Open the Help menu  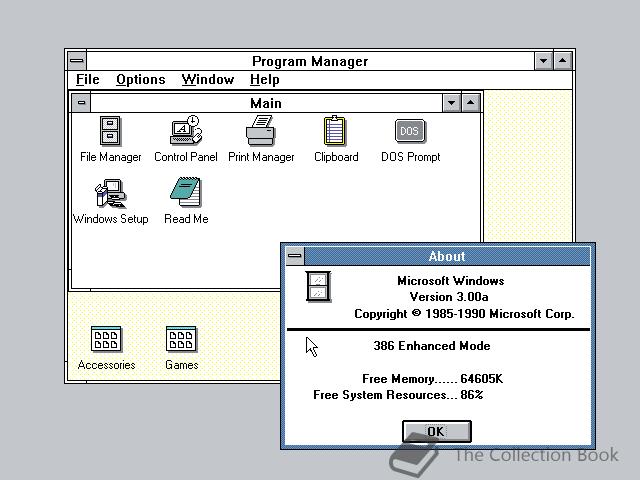click(264, 79)
